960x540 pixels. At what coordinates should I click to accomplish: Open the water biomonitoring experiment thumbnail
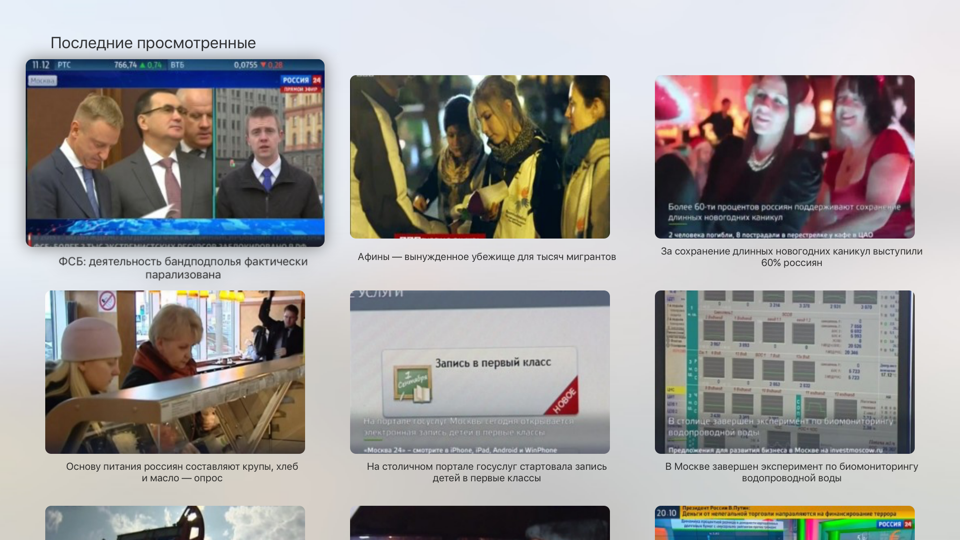point(785,372)
